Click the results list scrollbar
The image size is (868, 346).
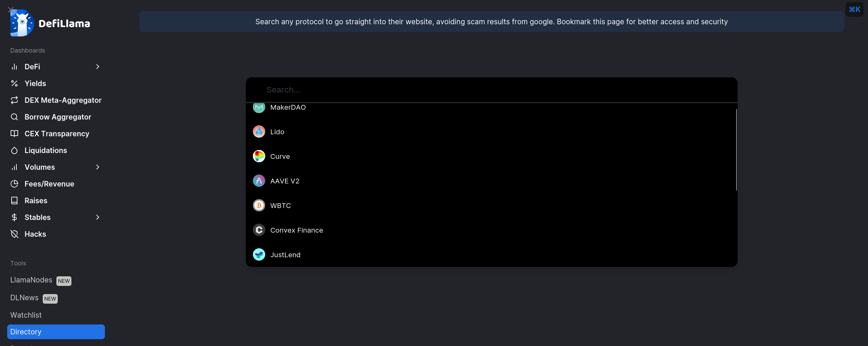736,150
